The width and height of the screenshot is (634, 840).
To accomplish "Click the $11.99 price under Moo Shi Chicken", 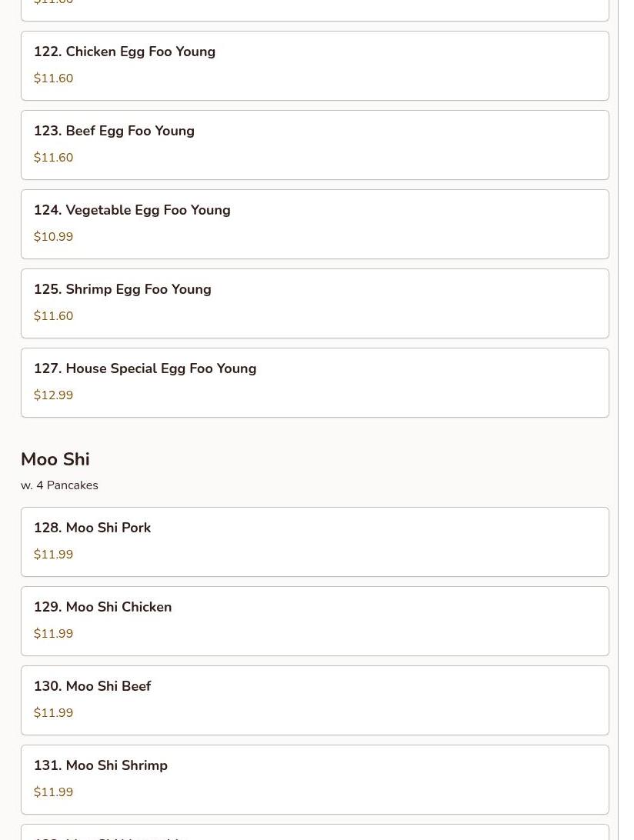I will (53, 634).
